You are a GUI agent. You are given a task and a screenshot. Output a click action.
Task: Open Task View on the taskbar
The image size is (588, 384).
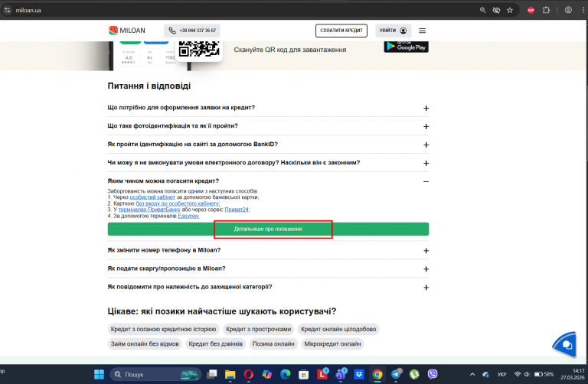click(x=212, y=374)
